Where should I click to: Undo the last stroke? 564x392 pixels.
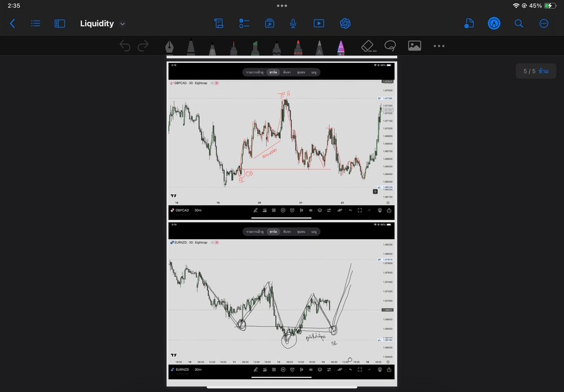point(125,46)
